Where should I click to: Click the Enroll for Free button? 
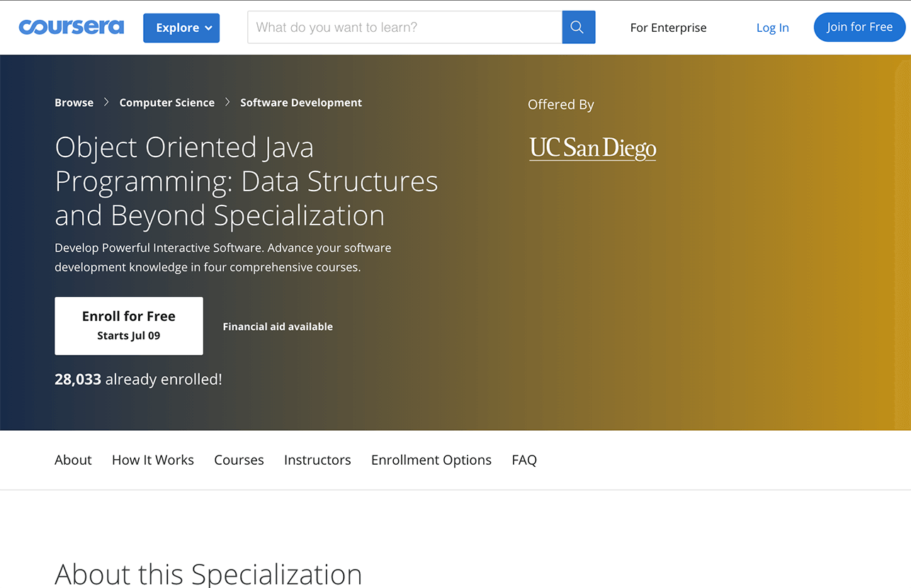(129, 326)
